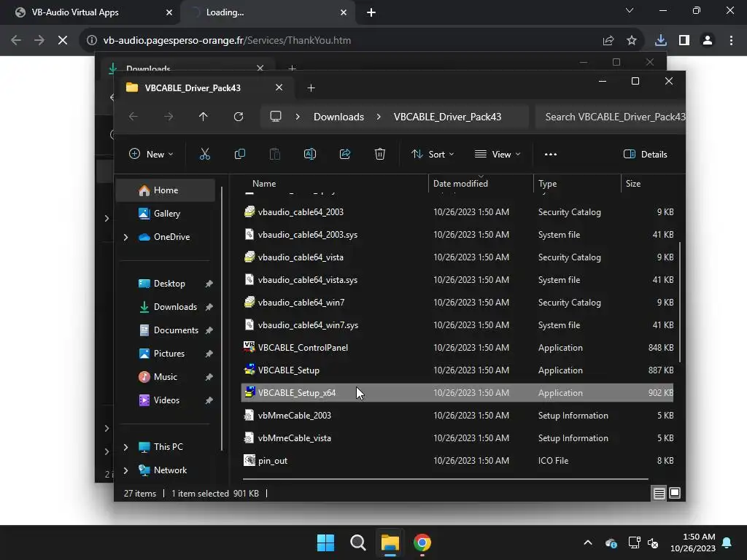This screenshot has width=747, height=560.
Task: Open Chrome tab search dropdown
Action: click(630, 10)
